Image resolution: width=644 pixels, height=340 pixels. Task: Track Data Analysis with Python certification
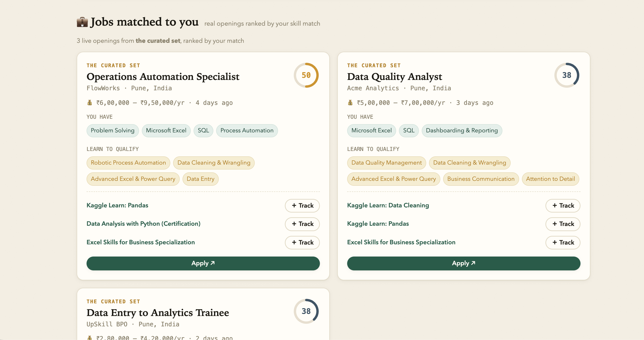[302, 224]
